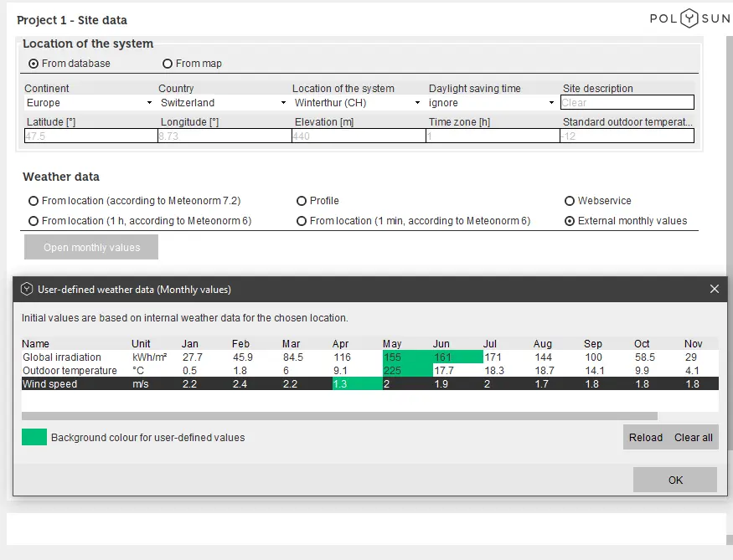The width and height of the screenshot is (733, 560).
Task: Select the From map radio button
Action: click(168, 64)
